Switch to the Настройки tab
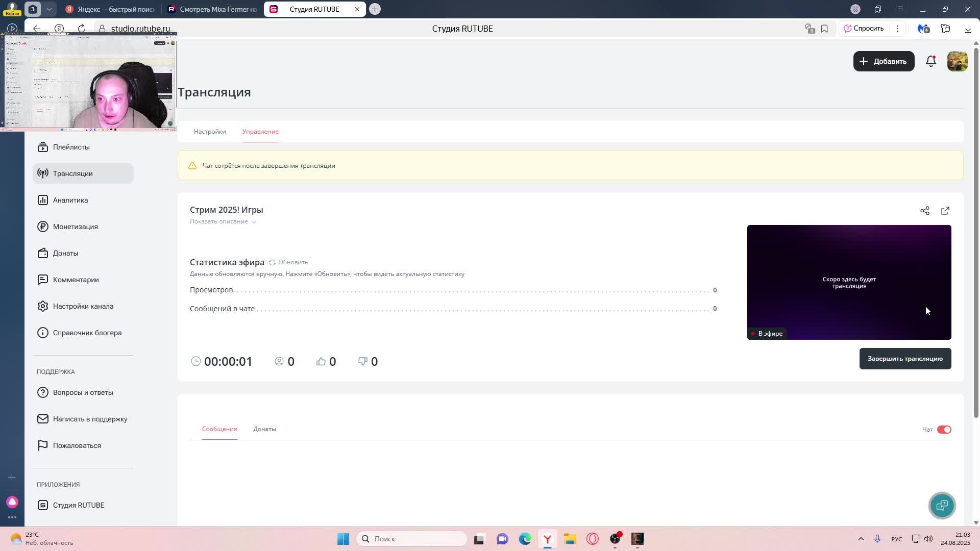This screenshot has height=551, width=980. click(x=210, y=132)
